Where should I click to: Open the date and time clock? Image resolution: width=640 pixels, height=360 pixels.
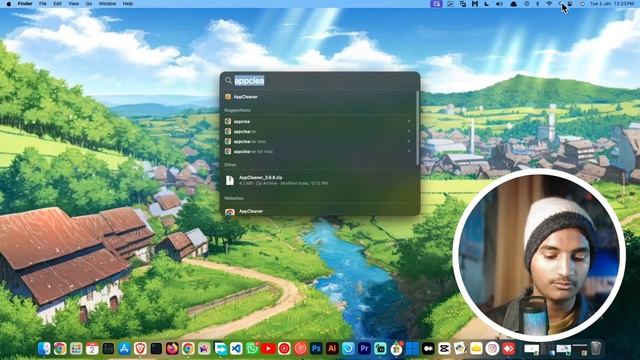click(x=612, y=4)
